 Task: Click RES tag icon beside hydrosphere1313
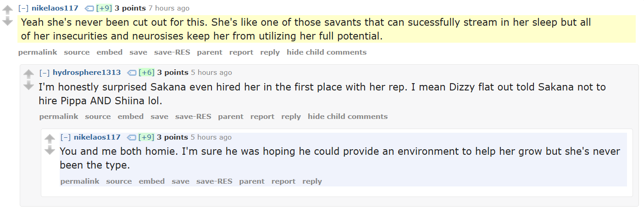tap(131, 73)
